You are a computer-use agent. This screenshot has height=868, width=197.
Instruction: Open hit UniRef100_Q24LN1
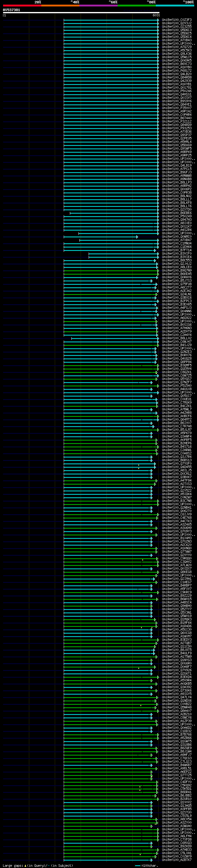(x=177, y=294)
